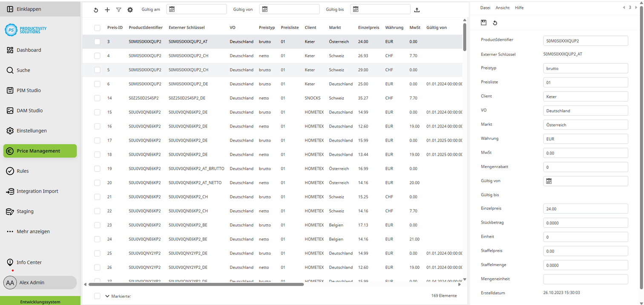
Task: Select the header checkbox to mark all rows
Action: pos(97,27)
